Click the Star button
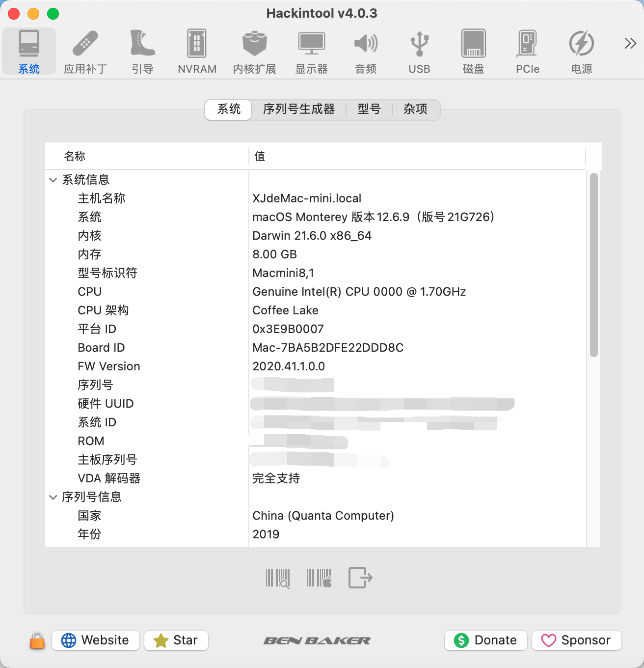The height and width of the screenshot is (668, 644). [176, 640]
